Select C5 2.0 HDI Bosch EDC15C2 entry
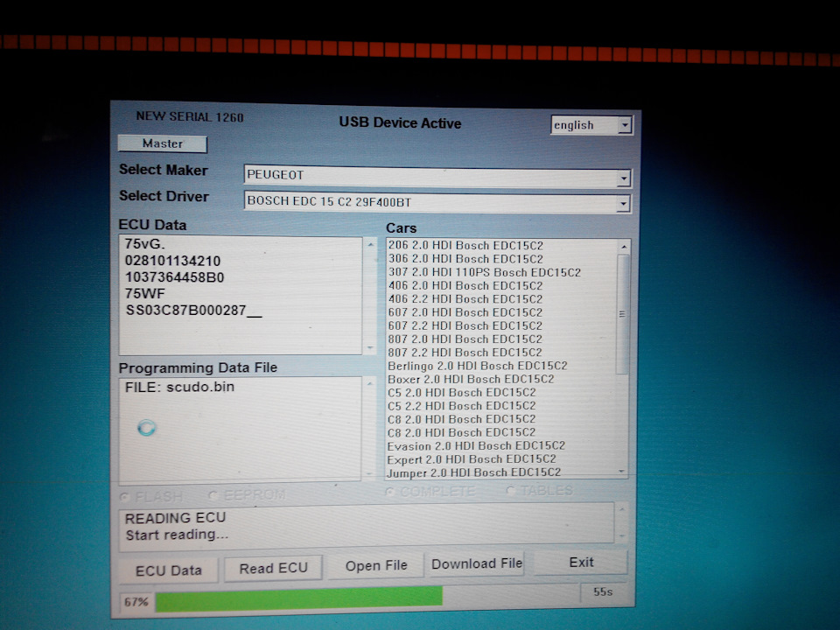The width and height of the screenshot is (840, 630). pos(461,392)
